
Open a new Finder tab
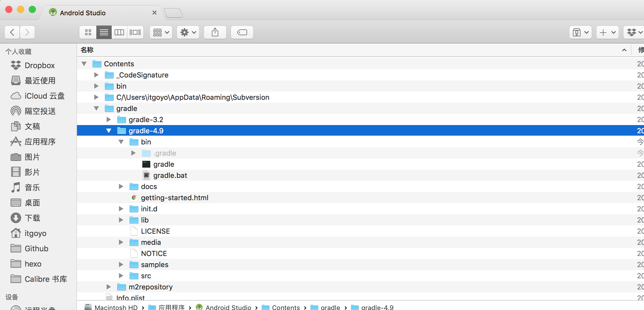pyautogui.click(x=173, y=13)
